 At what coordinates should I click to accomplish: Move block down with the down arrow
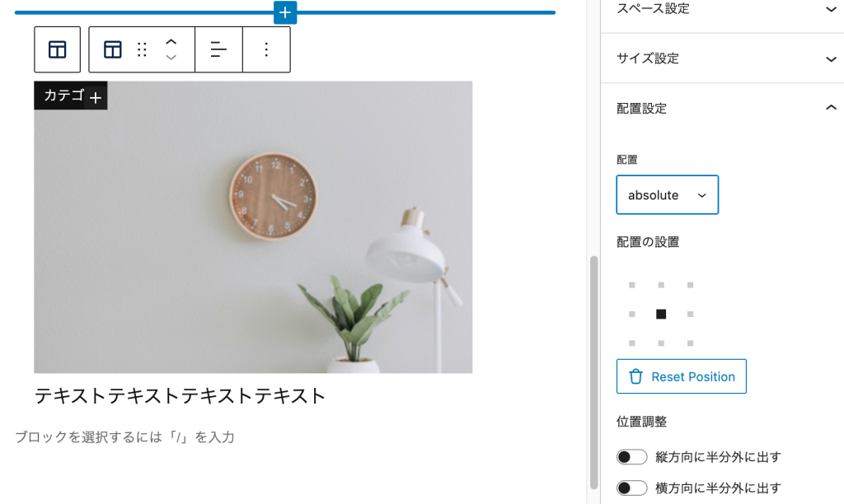171,57
